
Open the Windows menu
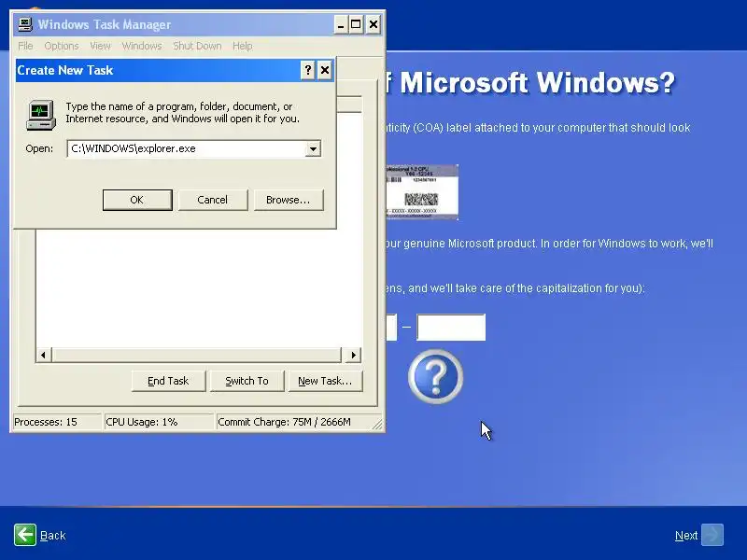[x=142, y=46]
